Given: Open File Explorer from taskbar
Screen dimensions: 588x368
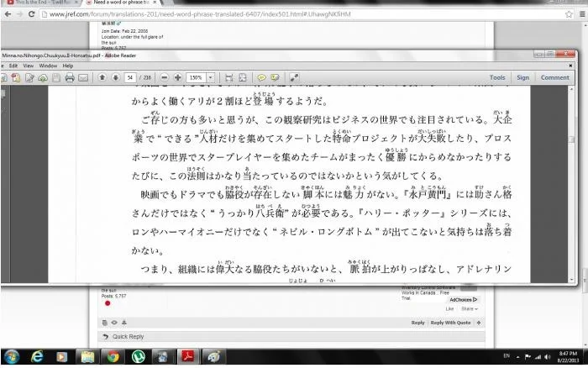Looking at the screenshot, I should [87, 357].
